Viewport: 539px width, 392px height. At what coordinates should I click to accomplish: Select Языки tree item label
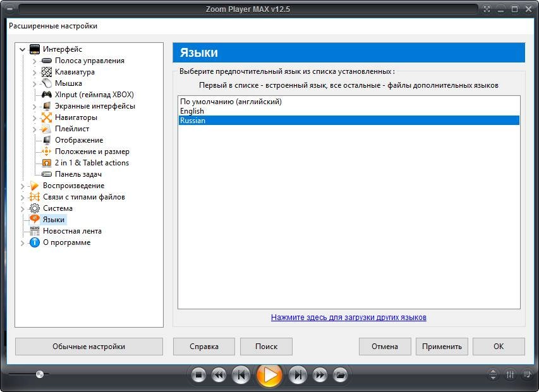tap(54, 220)
